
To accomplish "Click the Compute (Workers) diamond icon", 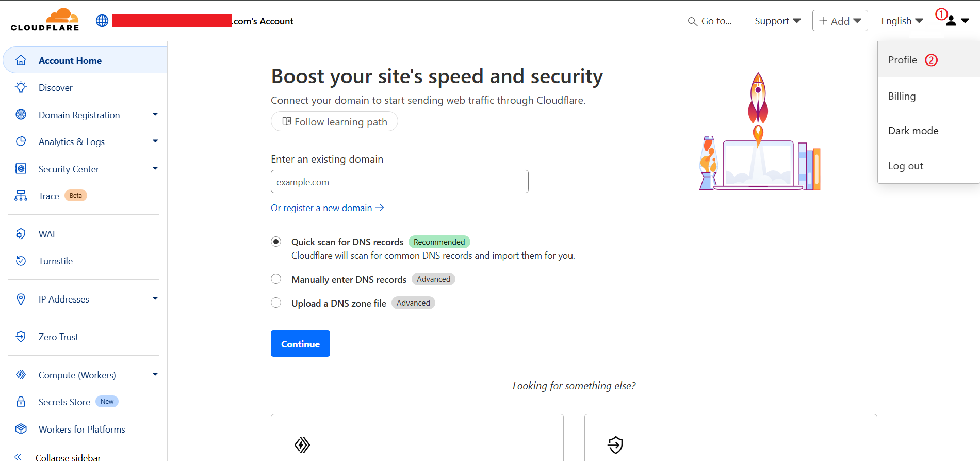I will pyautogui.click(x=21, y=375).
